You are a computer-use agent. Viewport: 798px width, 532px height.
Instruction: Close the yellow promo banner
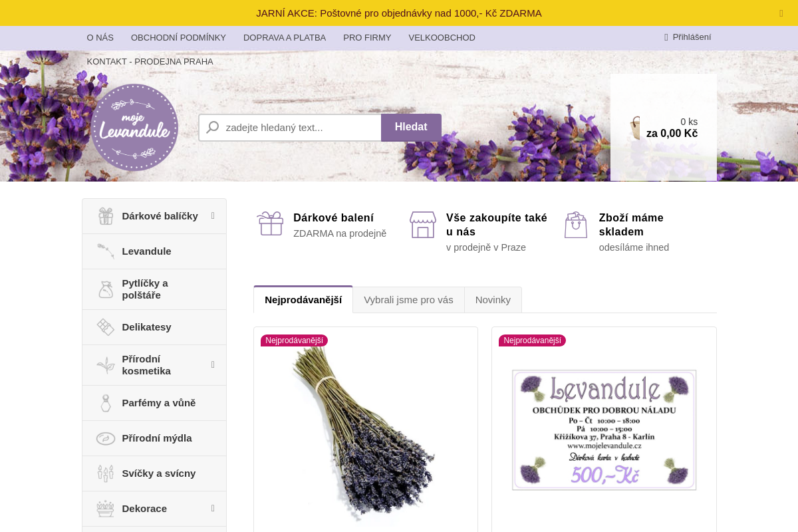click(x=781, y=13)
